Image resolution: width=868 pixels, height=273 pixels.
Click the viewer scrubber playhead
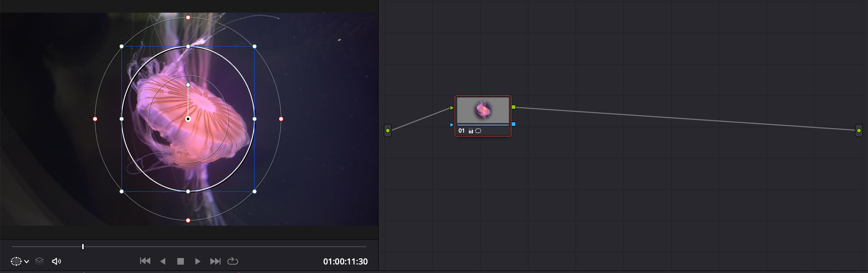[83, 247]
